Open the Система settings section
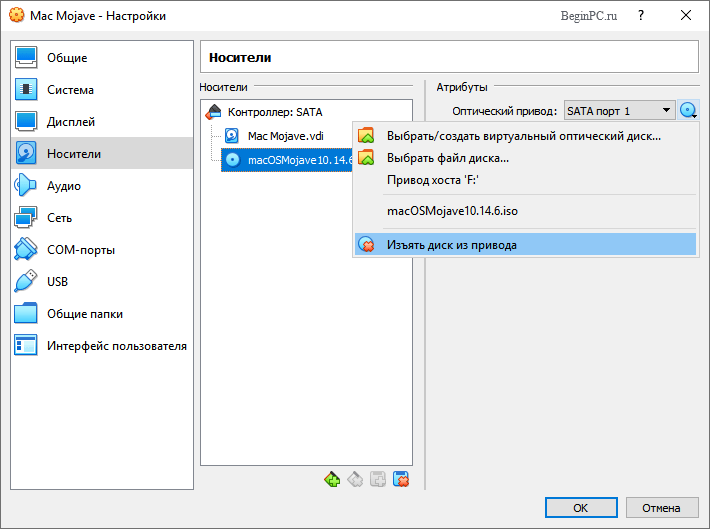 click(102, 90)
